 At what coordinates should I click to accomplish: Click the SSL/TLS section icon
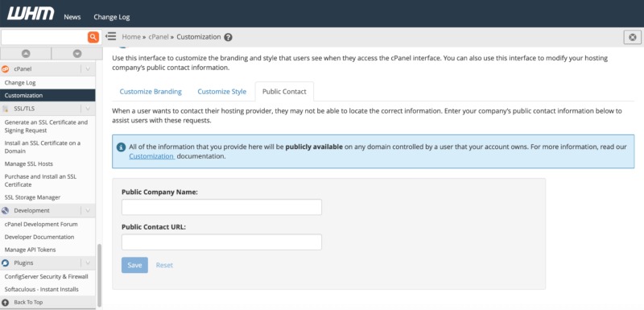[6, 109]
